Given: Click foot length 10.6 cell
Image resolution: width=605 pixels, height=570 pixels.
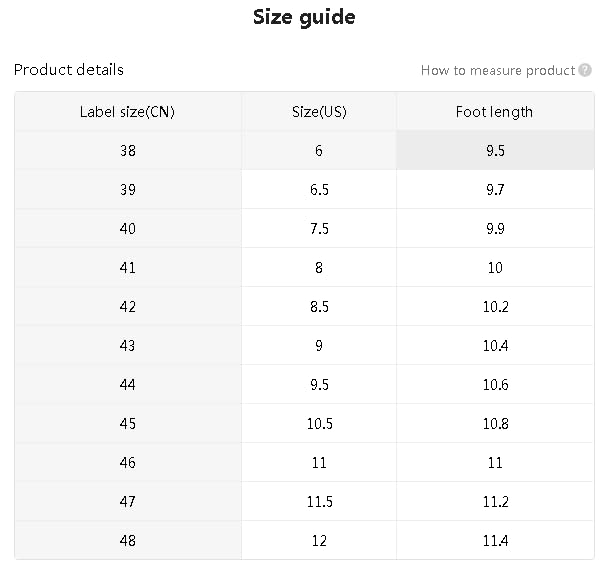Looking at the screenshot, I should click(x=494, y=385).
